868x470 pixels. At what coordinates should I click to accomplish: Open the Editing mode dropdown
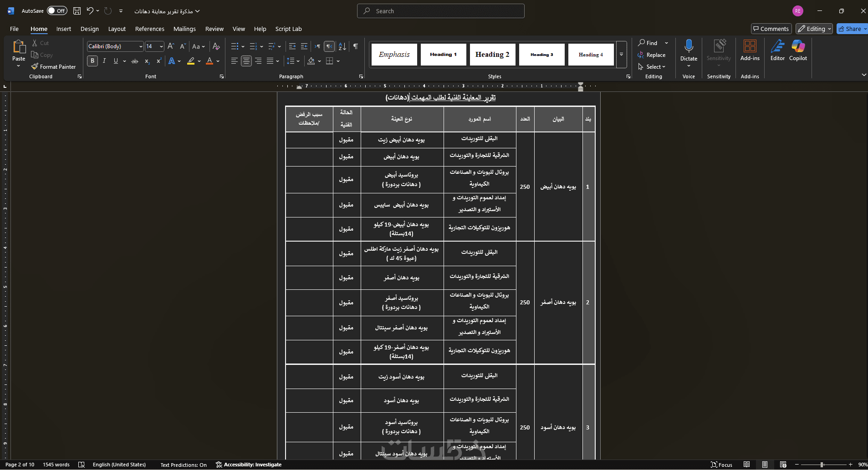pyautogui.click(x=814, y=29)
